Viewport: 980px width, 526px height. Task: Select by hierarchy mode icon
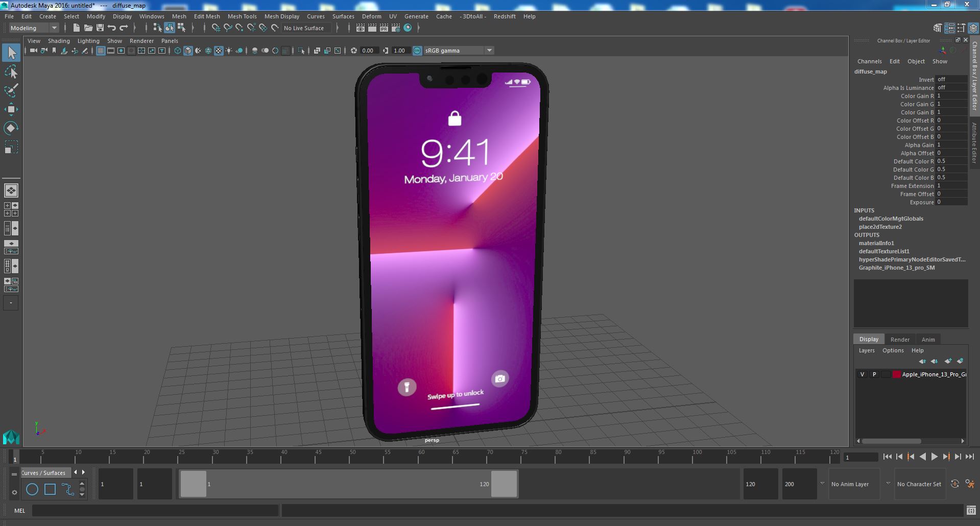click(157, 28)
